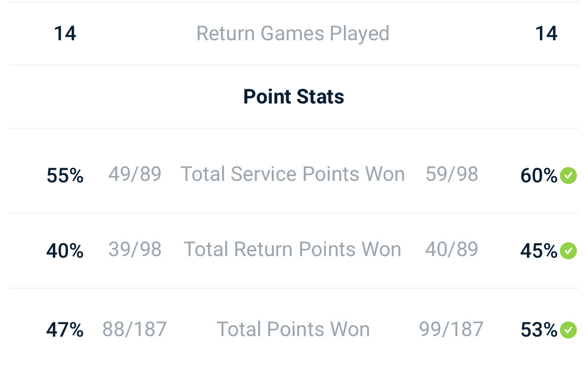Click the green checkmark beside 60%
Image resolution: width=588 pixels, height=368 pixels.
coord(568,176)
